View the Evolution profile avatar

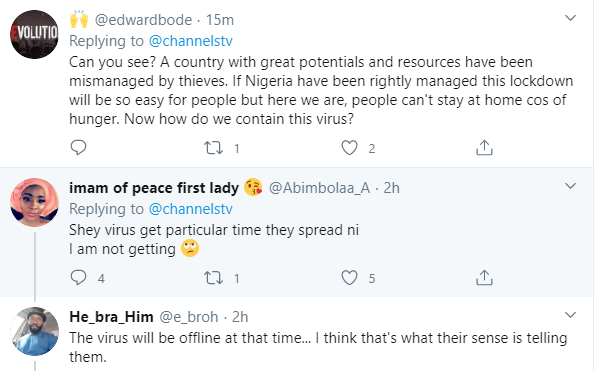click(x=34, y=34)
